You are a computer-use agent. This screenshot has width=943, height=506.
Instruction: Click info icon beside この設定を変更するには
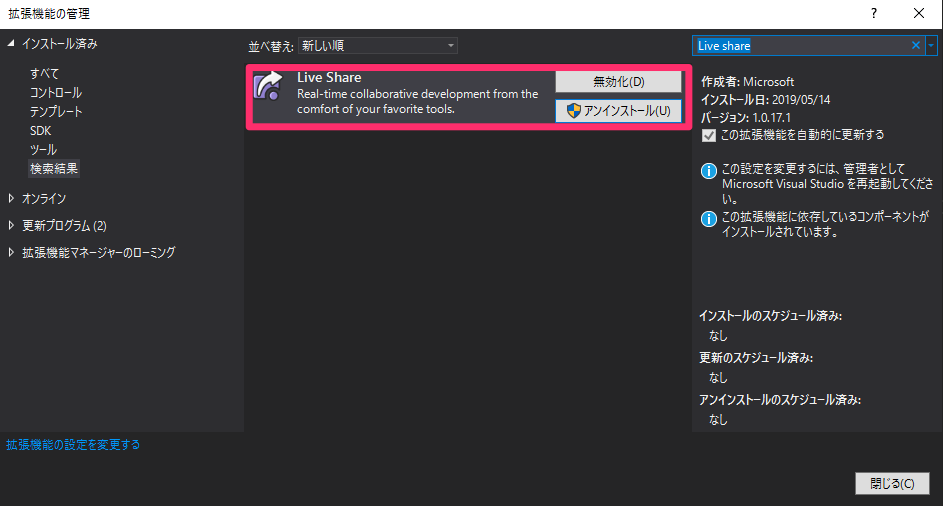pos(709,171)
